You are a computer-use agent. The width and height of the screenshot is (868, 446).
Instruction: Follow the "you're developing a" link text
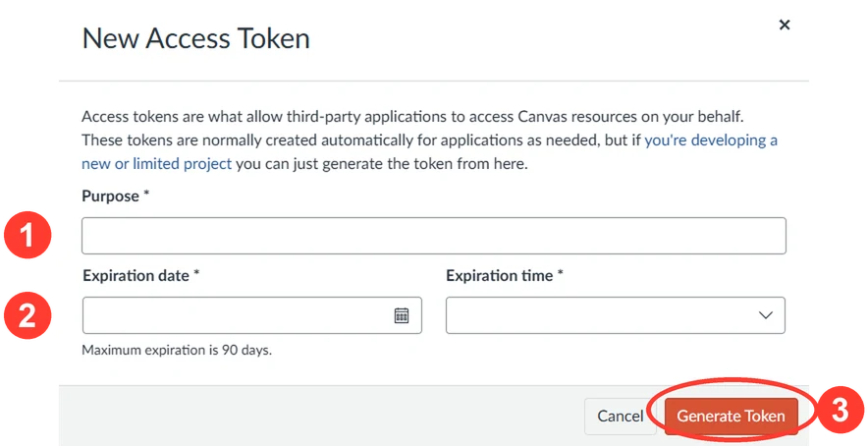pos(711,140)
